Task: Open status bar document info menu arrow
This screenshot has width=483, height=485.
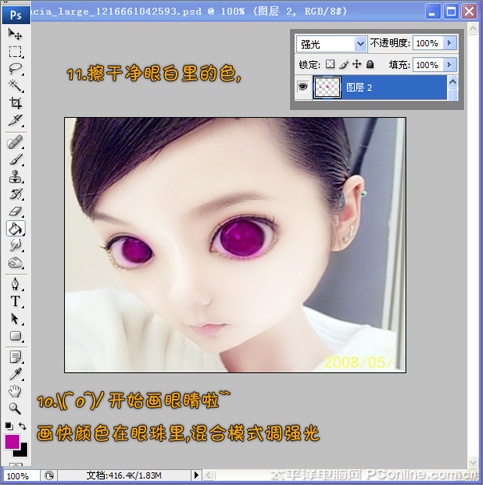Action: tap(196, 475)
